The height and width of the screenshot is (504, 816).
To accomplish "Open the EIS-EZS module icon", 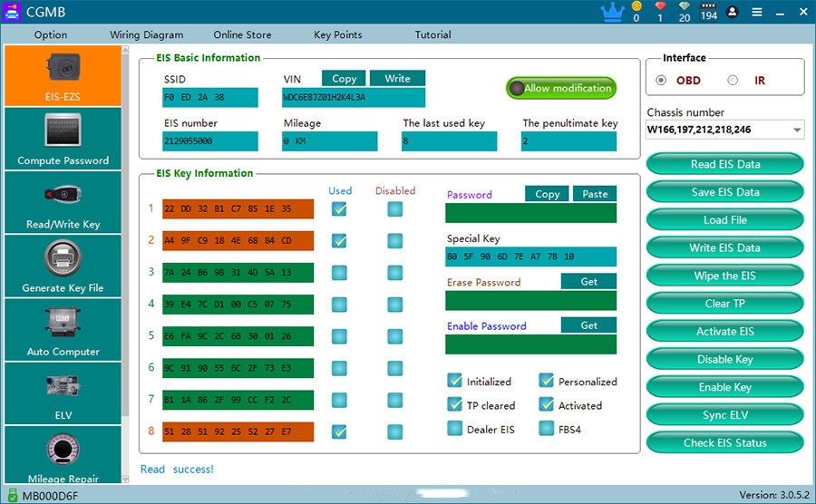I will (x=63, y=75).
